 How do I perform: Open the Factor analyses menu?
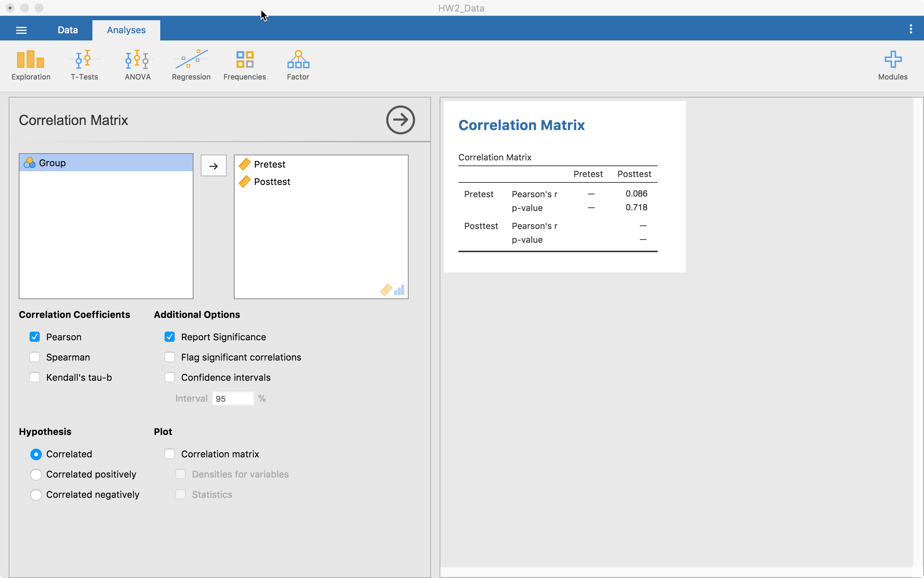(298, 65)
